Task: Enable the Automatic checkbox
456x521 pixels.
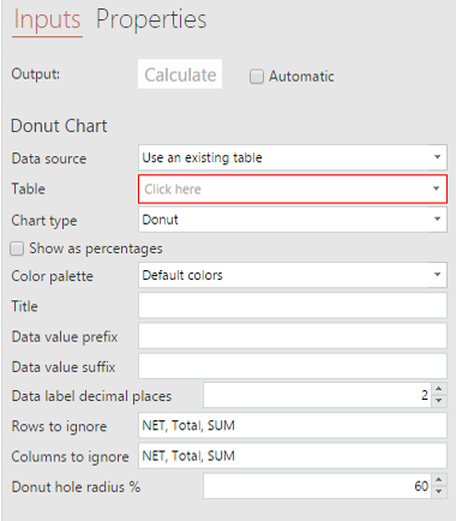Action: [257, 76]
